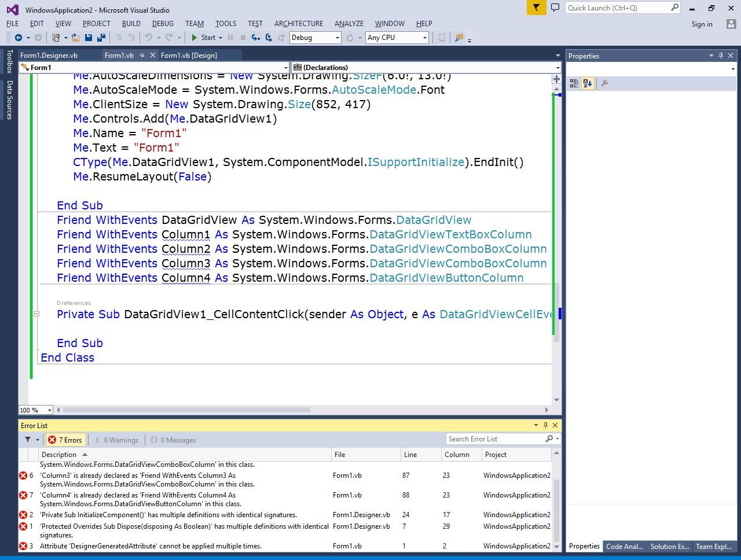741x560 pixels.
Task: Switch to the Solution Ex... tab
Action: (x=670, y=546)
